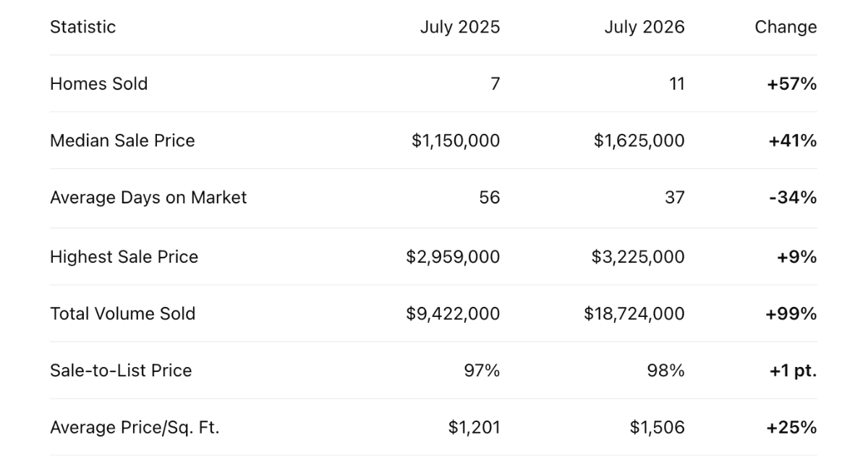Click the Statistic column header

pos(82,27)
